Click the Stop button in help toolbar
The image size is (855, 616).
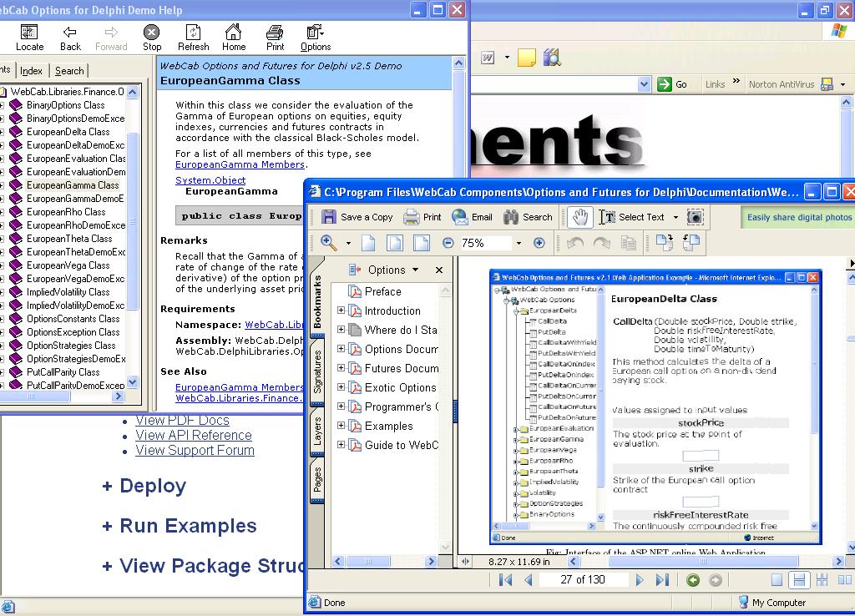click(x=152, y=38)
